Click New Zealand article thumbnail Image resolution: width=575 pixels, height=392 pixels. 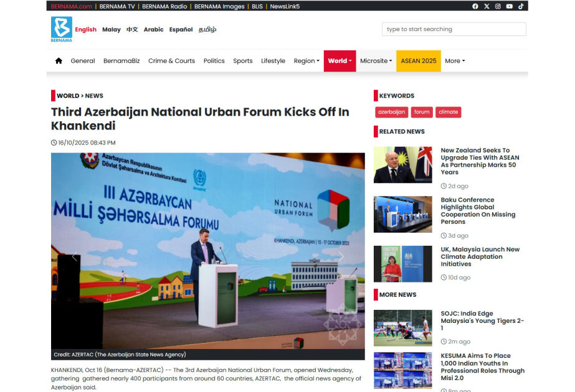[x=402, y=165]
